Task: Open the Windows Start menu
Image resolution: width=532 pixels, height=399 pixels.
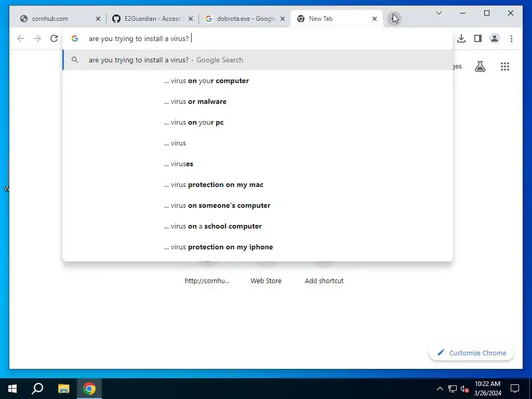Action: tap(12, 389)
